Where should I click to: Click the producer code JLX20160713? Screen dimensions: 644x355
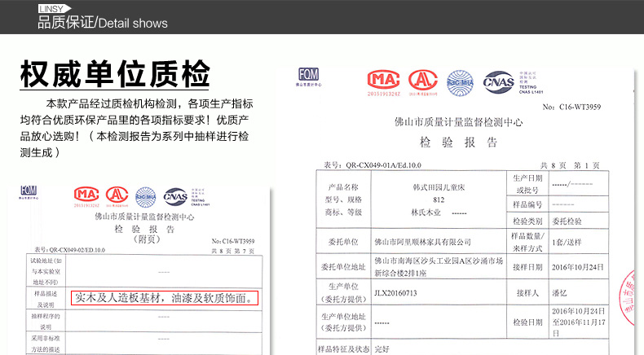395,293
